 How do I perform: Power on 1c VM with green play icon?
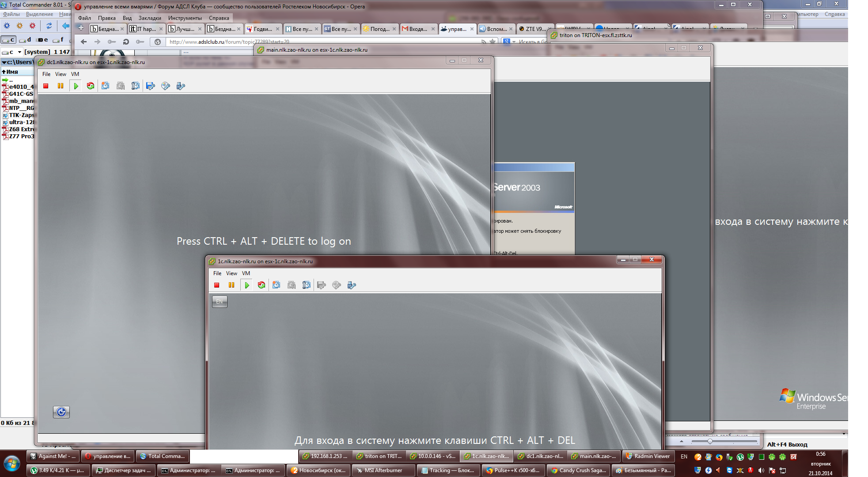[x=247, y=285]
